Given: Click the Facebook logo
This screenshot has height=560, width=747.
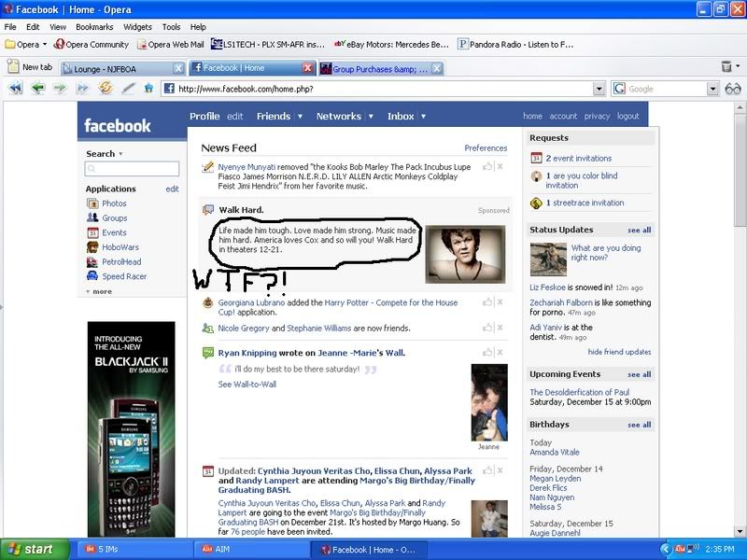Looking at the screenshot, I should click(118, 126).
